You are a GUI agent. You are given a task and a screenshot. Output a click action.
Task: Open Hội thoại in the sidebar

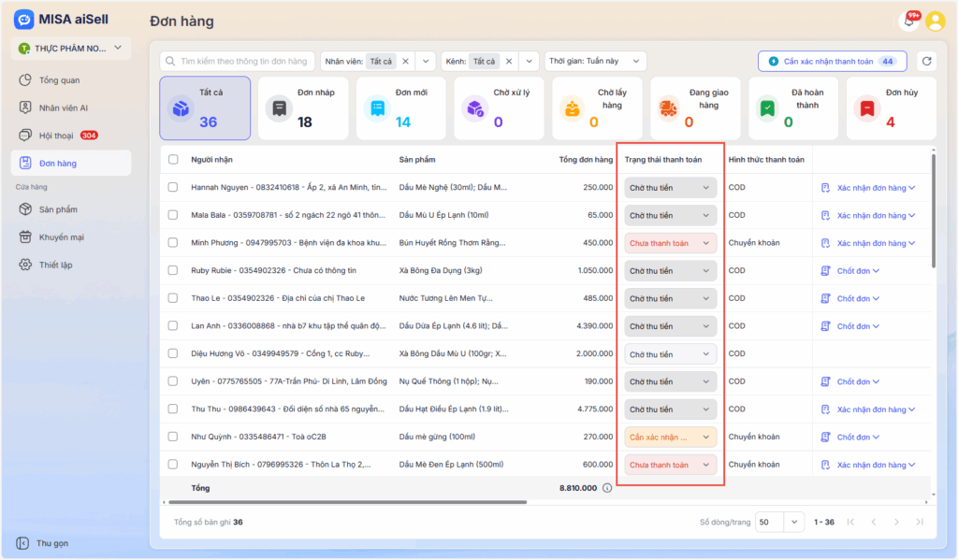58,136
